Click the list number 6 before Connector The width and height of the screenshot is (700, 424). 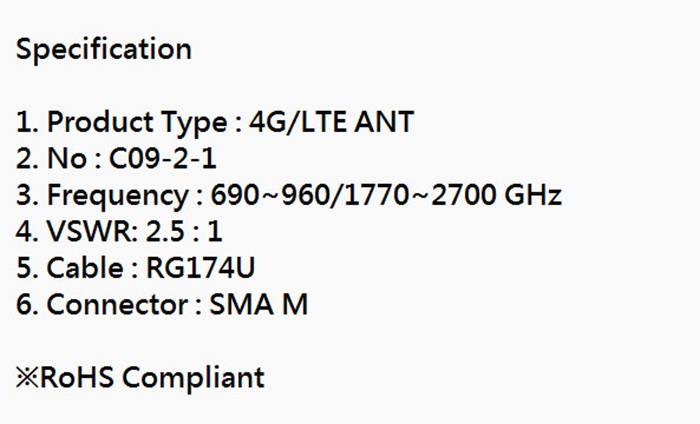pos(25,304)
